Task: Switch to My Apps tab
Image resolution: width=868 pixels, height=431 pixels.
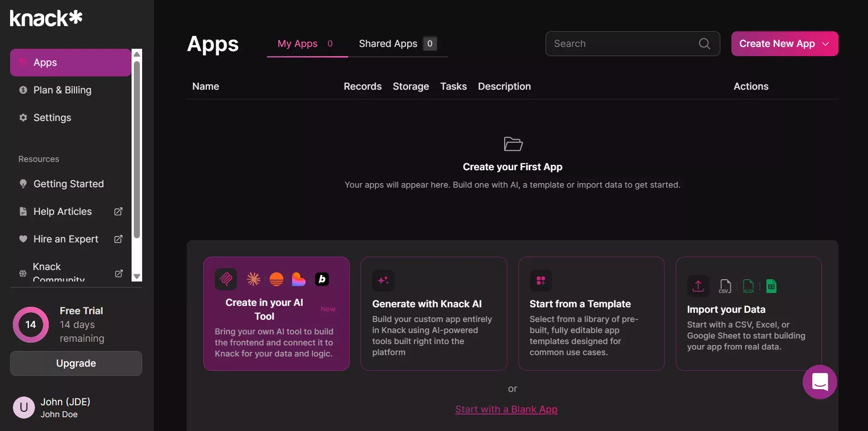Action: pos(307,44)
